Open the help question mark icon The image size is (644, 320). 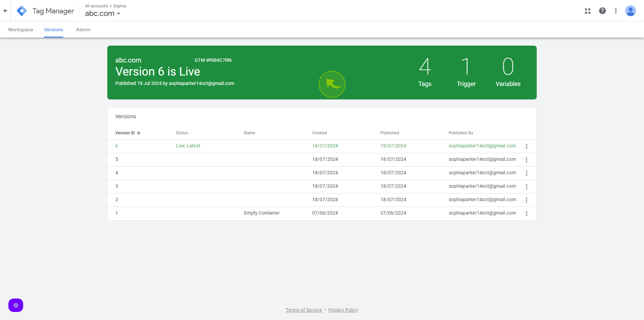pos(602,11)
